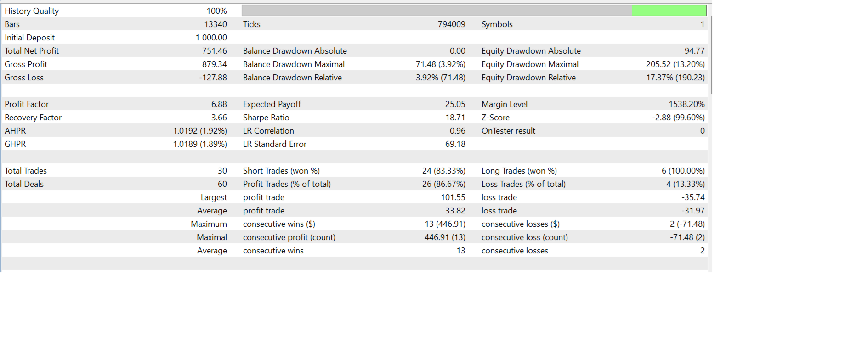Select the LR Correlation value "0.96"
The image size is (868, 359).
(x=457, y=131)
